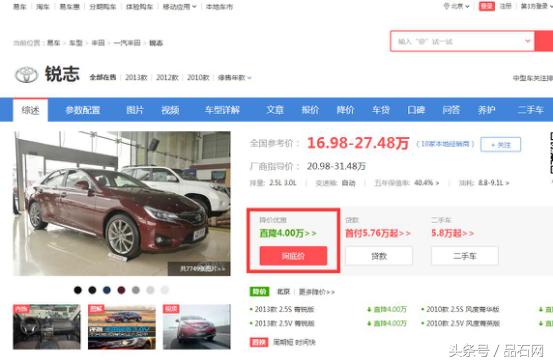This screenshot has height=363, width=553.
Task: Click the red search button beside the search box
Action: [544, 41]
